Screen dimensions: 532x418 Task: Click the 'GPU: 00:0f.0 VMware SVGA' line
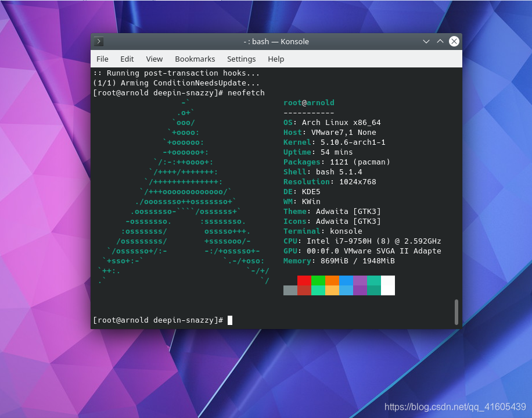[362, 251]
